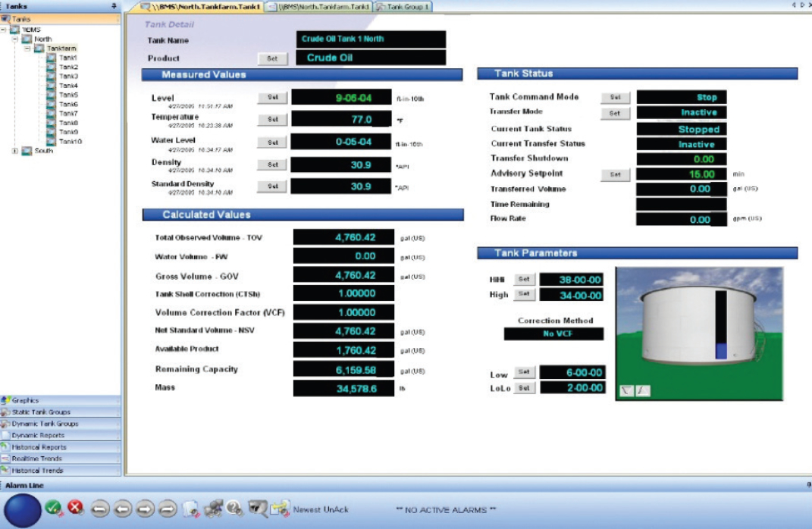
Task: Click the 3D tank picture
Action: click(699, 333)
